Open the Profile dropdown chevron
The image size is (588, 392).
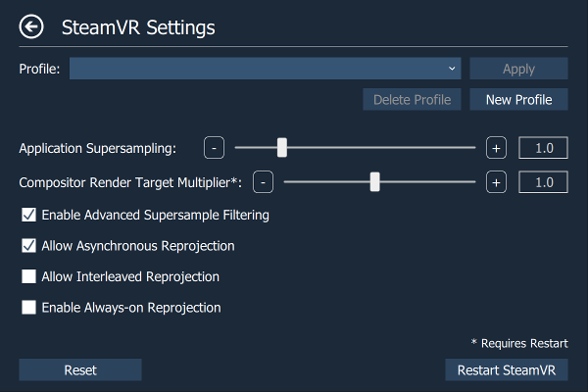(452, 69)
